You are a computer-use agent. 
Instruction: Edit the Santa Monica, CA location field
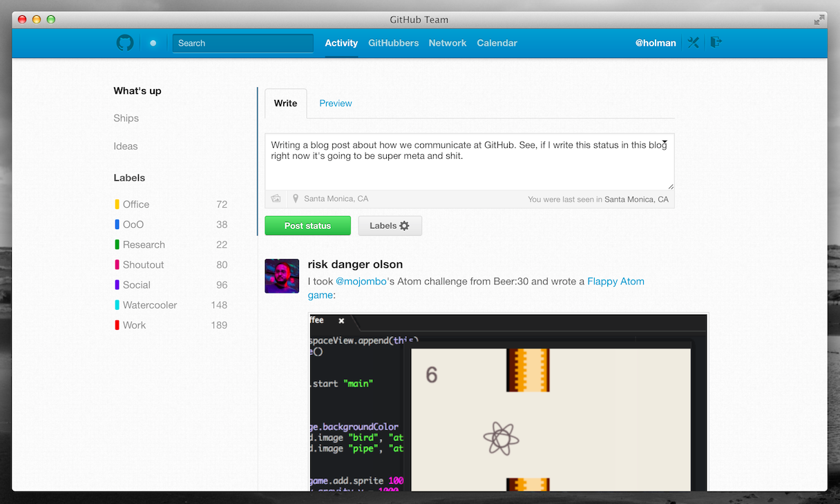click(x=336, y=199)
